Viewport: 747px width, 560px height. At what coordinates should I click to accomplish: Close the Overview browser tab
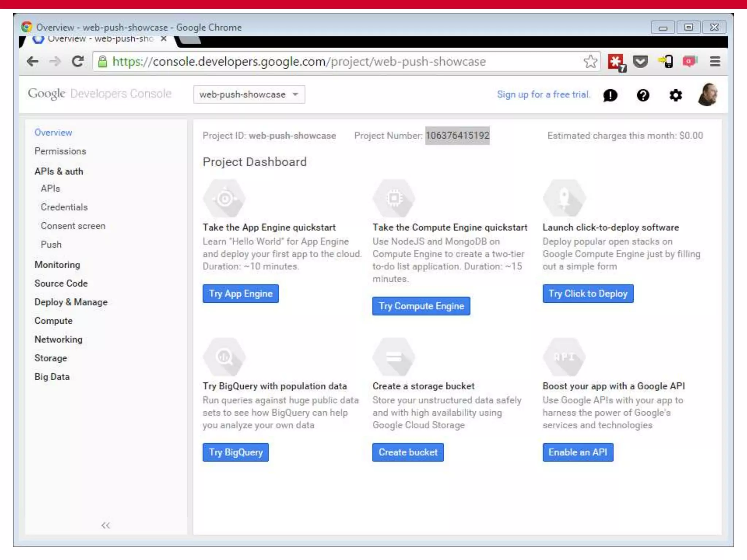point(164,39)
